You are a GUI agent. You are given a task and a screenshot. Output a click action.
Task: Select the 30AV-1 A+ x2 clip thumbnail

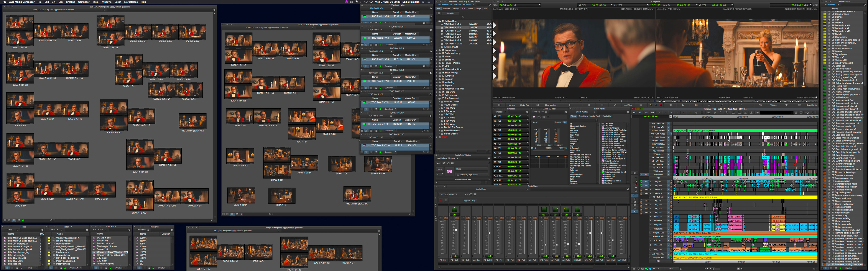click(x=240, y=156)
